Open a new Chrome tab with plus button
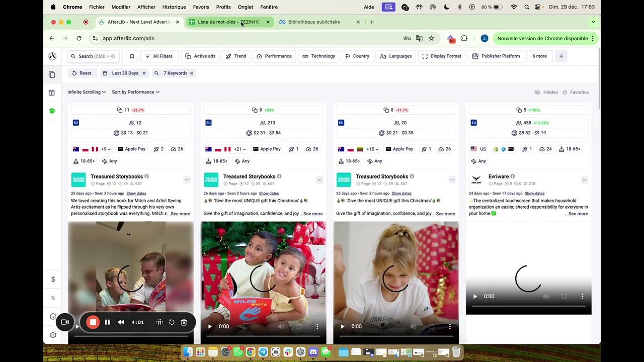 point(372,22)
